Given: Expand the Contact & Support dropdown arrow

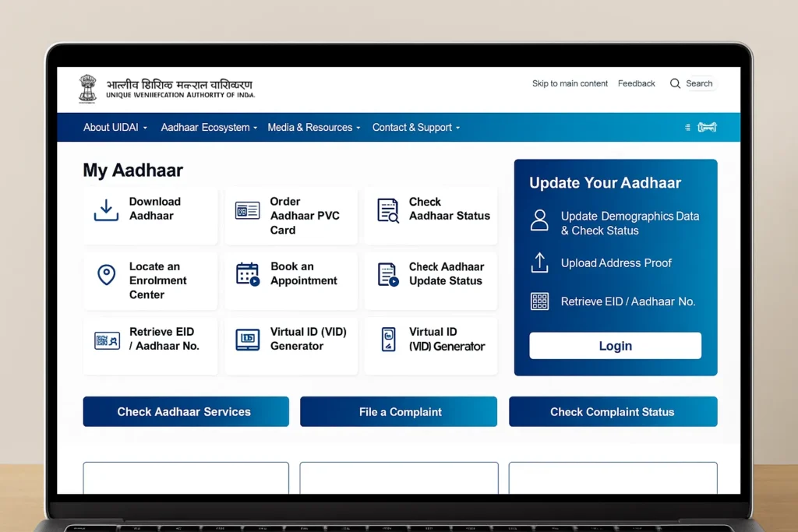Looking at the screenshot, I should [457, 128].
